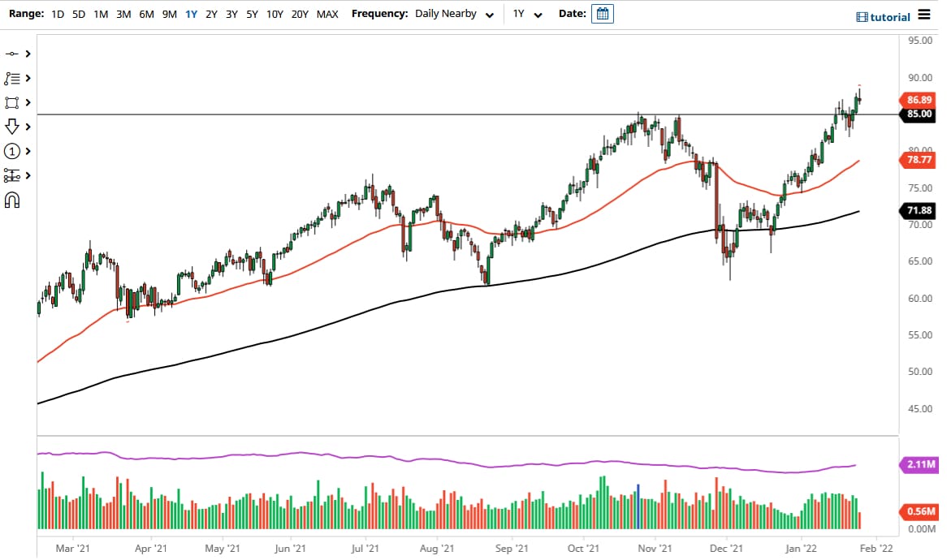947x560 pixels.
Task: Select the line study drawing tool
Action: click(x=11, y=54)
